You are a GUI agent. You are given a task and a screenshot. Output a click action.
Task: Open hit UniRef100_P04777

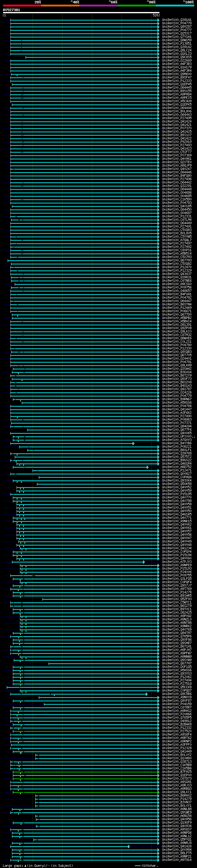177,30
